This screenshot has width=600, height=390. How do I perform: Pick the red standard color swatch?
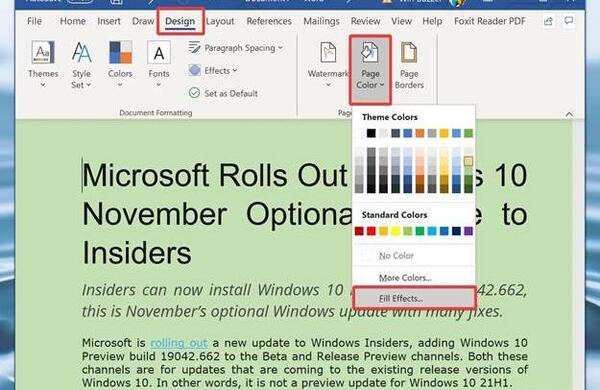[371, 231]
